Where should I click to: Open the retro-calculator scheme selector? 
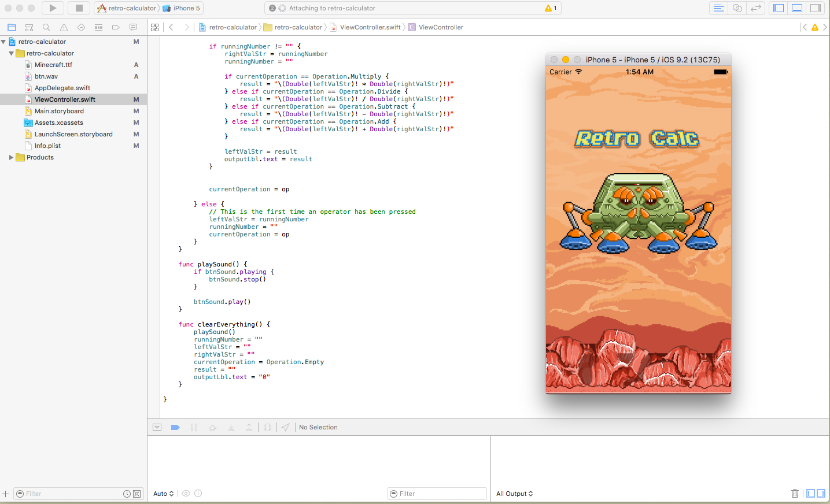[x=127, y=8]
